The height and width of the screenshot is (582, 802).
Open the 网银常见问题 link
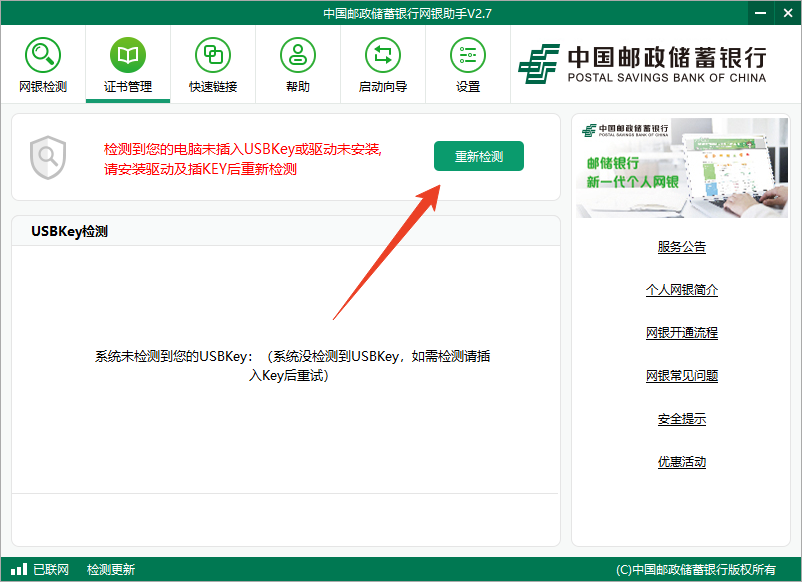pos(681,376)
